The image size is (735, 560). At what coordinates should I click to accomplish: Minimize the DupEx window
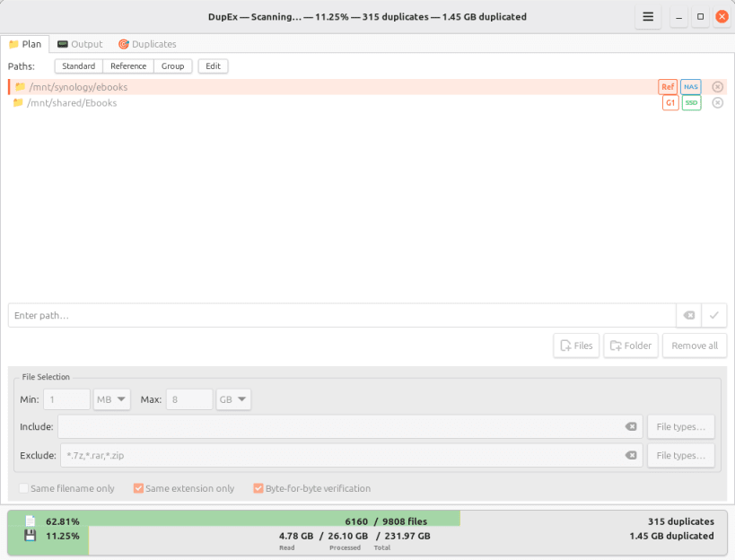point(678,17)
